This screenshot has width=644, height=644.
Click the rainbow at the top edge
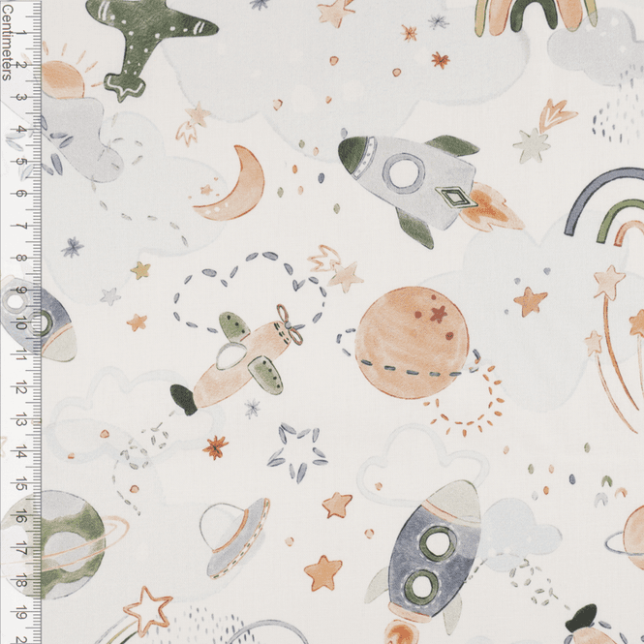coord(536,16)
